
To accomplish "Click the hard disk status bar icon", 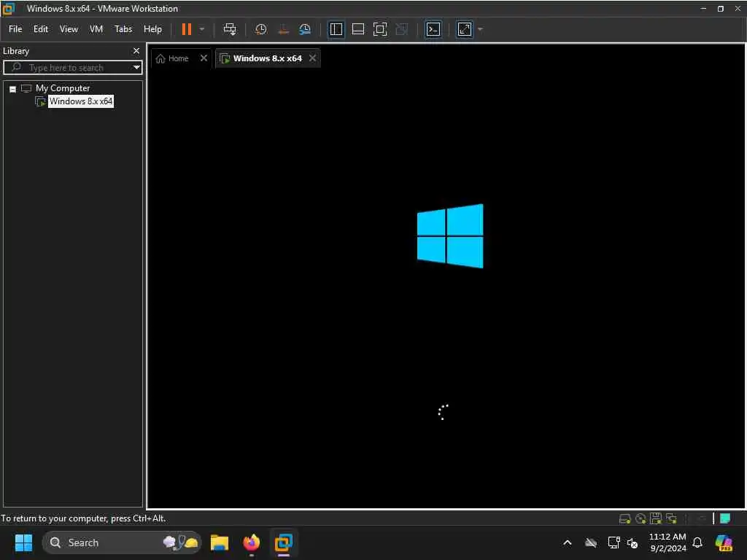I will click(x=624, y=518).
